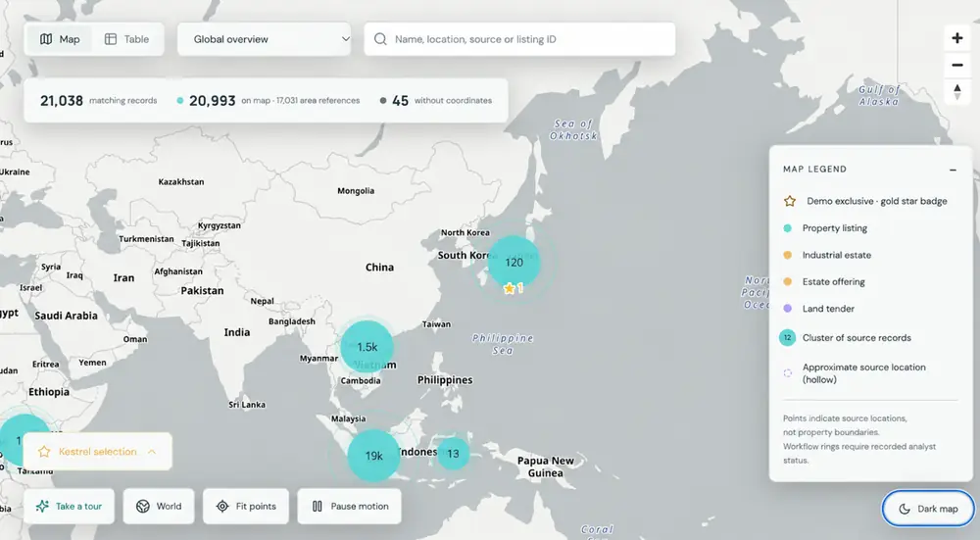Click the Philippines map label

(445, 380)
